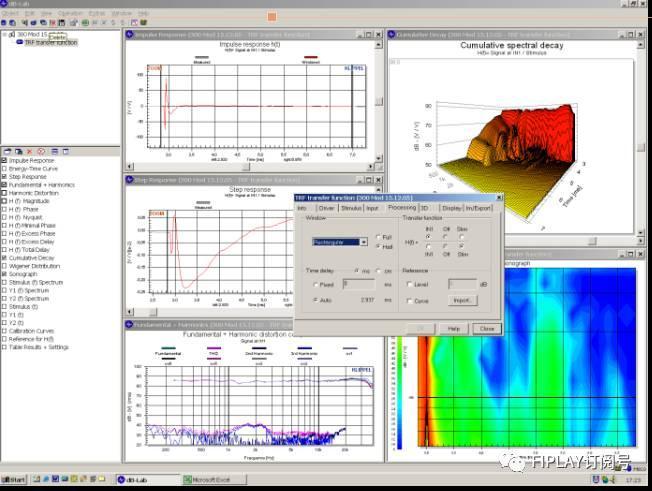The image size is (652, 491).
Task: Open the Window type dropdown in dialog
Action: click(364, 242)
